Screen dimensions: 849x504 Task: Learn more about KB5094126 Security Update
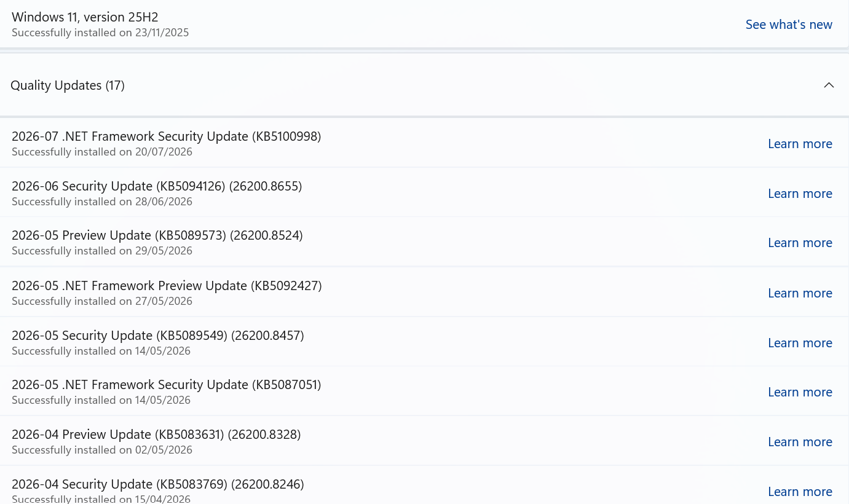(x=800, y=194)
